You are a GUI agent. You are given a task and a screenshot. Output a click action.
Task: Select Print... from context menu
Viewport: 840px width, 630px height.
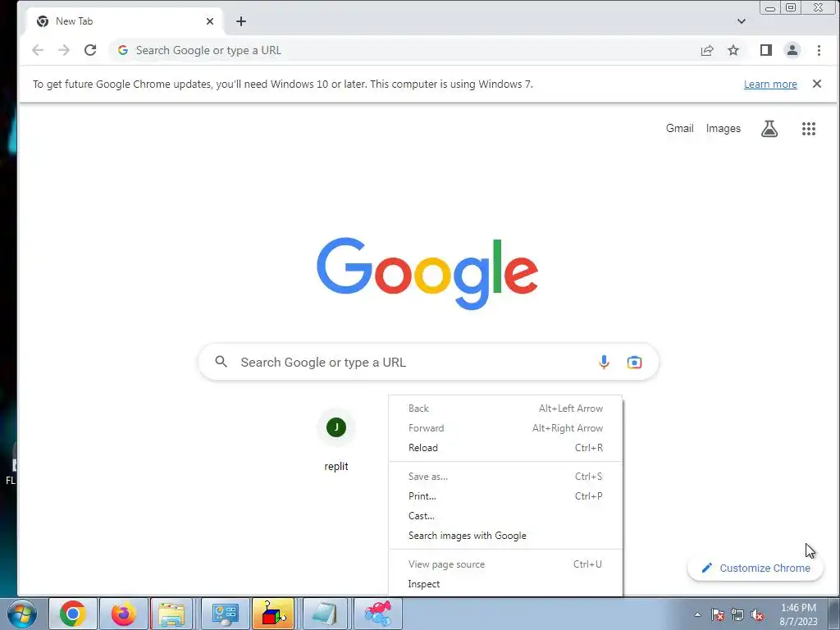click(x=505, y=496)
